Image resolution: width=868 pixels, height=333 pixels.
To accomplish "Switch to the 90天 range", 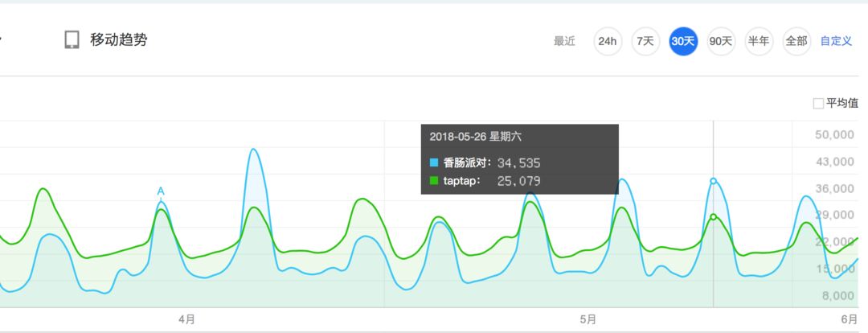I will (721, 42).
